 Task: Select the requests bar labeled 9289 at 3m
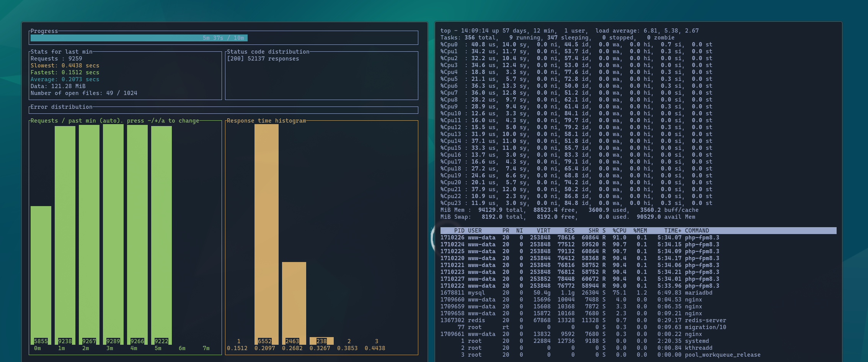tap(113, 234)
